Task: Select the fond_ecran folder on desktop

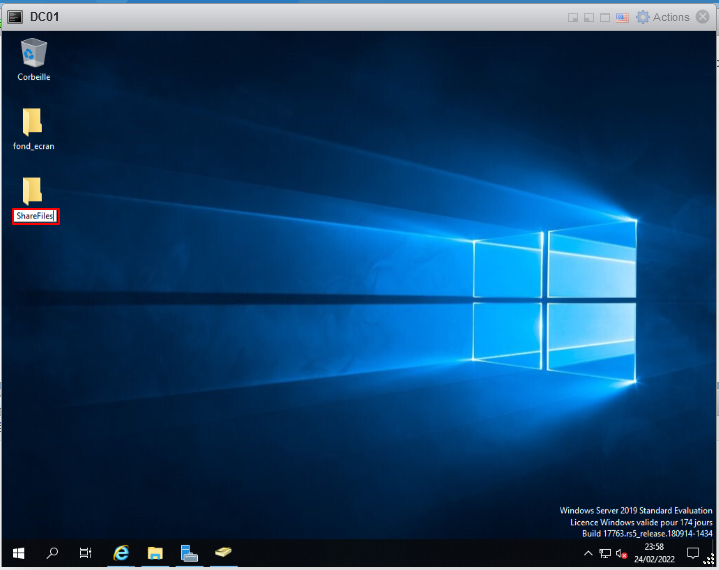Action: pyautogui.click(x=33, y=123)
